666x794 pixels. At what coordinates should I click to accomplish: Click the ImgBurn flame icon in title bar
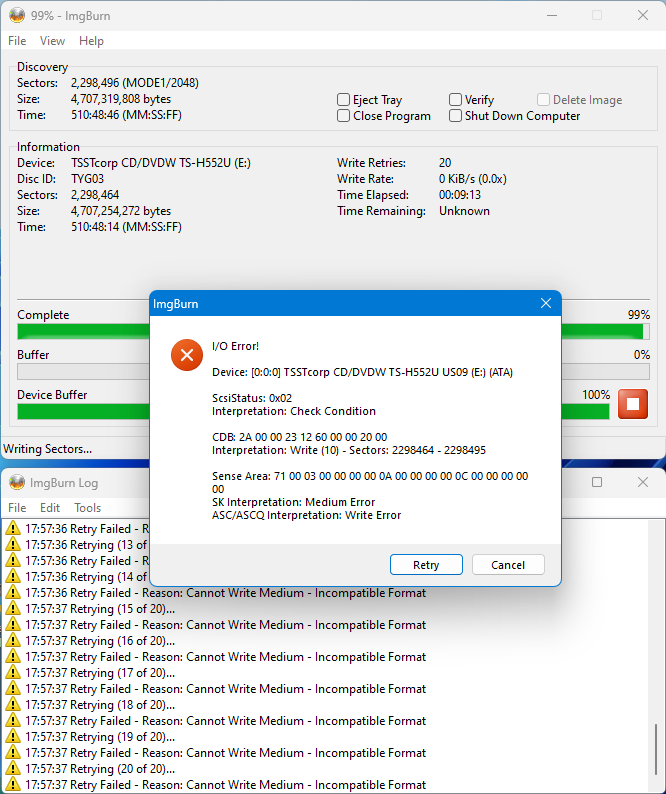coord(17,16)
